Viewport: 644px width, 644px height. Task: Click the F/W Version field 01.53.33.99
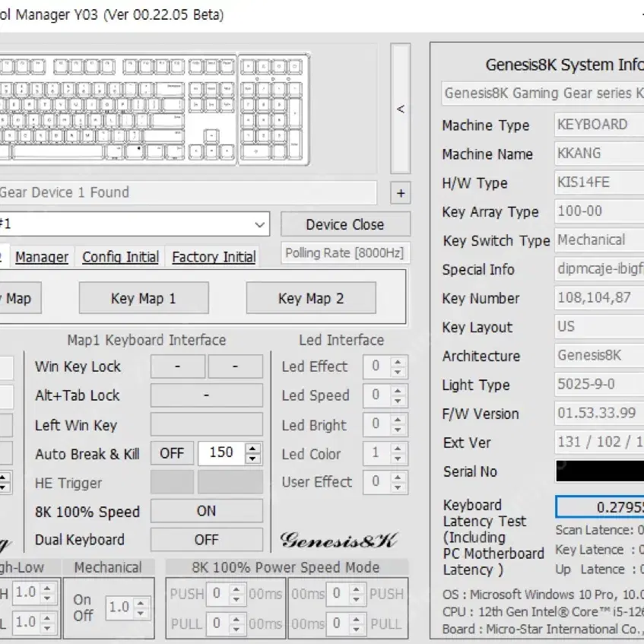tap(599, 413)
